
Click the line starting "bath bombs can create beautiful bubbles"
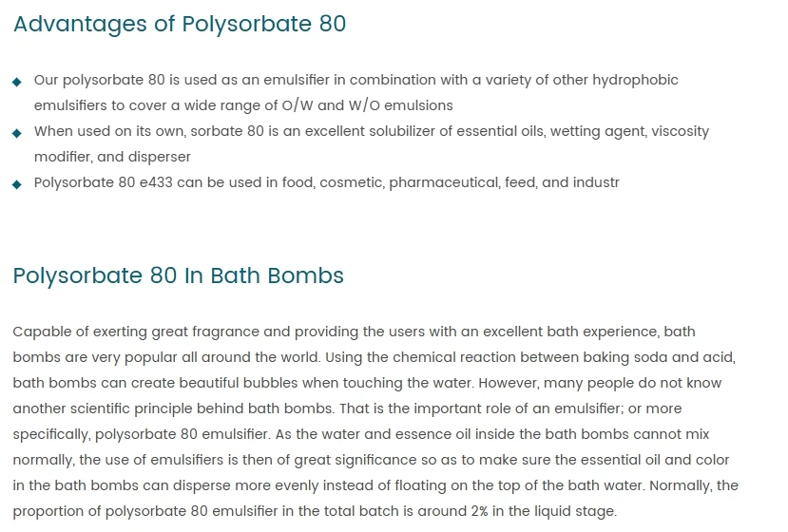coord(367,384)
